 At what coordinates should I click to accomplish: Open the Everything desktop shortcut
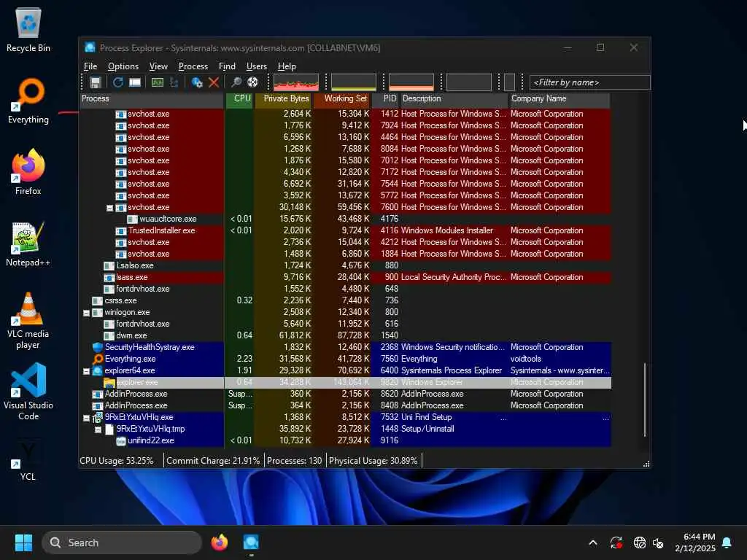point(28,101)
